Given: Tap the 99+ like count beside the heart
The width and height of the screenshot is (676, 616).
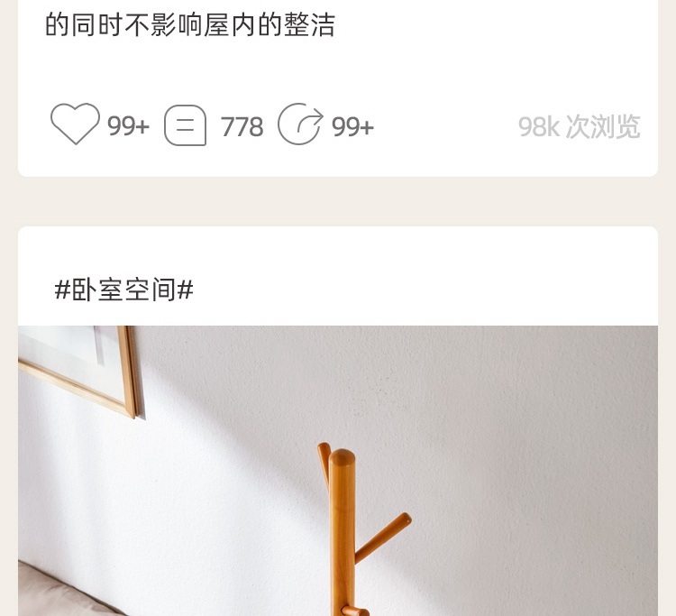Looking at the screenshot, I should (128, 126).
